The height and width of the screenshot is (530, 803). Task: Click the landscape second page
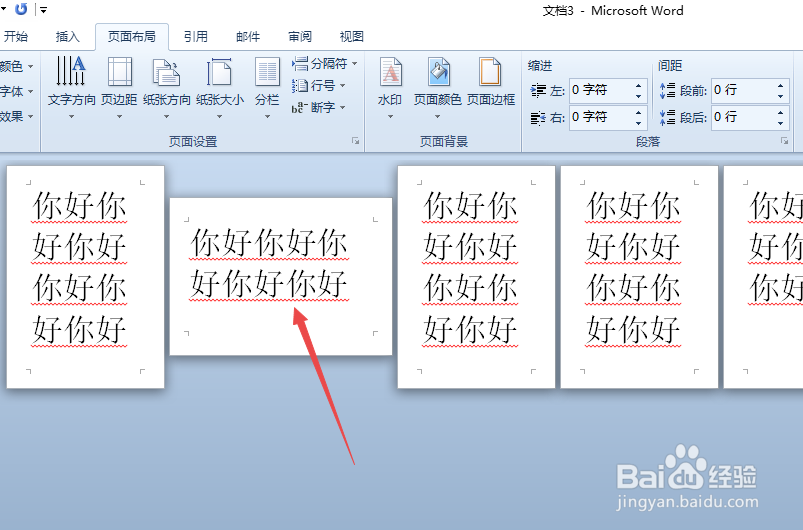(281, 277)
